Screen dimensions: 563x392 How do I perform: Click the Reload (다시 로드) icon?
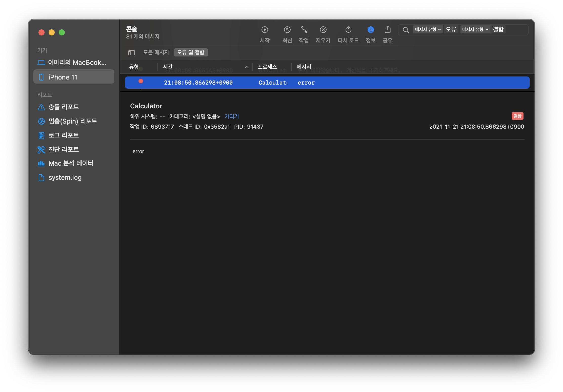click(x=348, y=30)
